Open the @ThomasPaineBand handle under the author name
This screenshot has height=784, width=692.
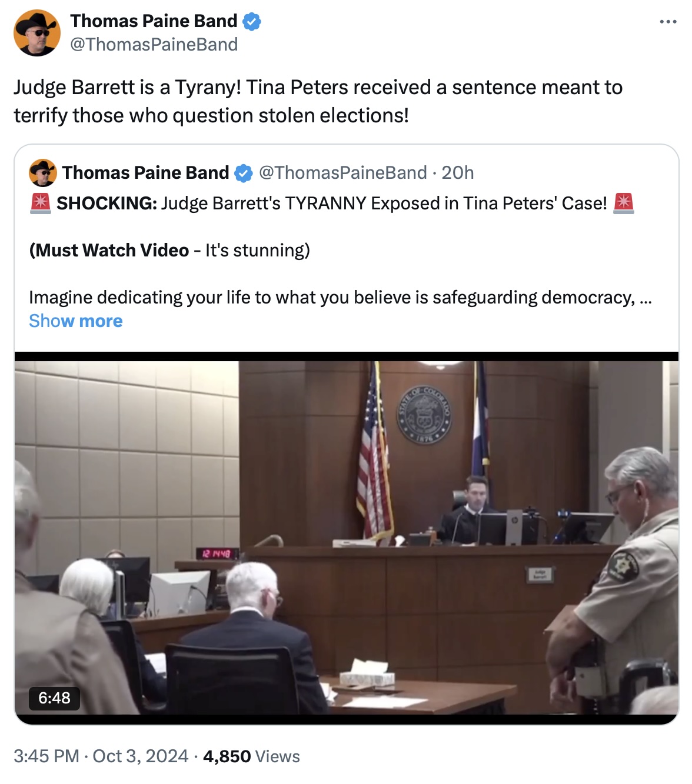tap(154, 45)
